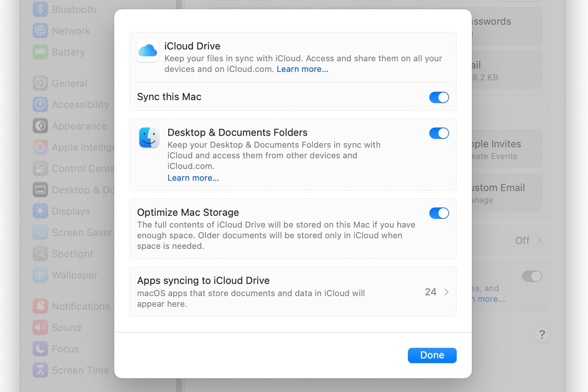Click the Sync this Mac label

tap(169, 97)
